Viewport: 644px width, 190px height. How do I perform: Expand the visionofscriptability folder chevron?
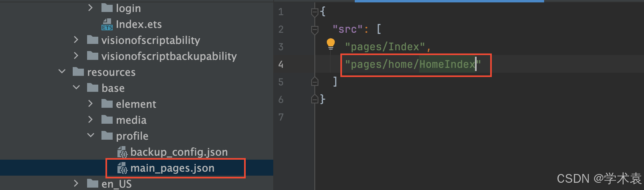click(76, 40)
